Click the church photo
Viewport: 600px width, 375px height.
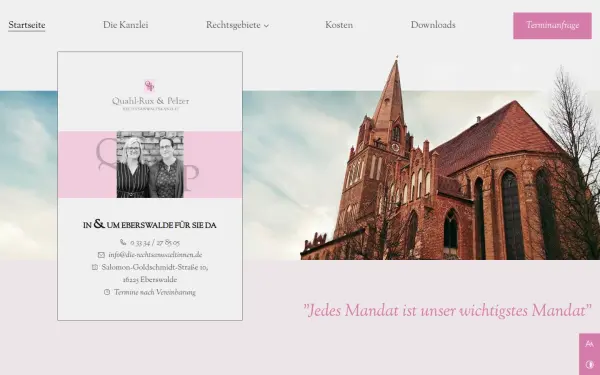click(x=450, y=159)
